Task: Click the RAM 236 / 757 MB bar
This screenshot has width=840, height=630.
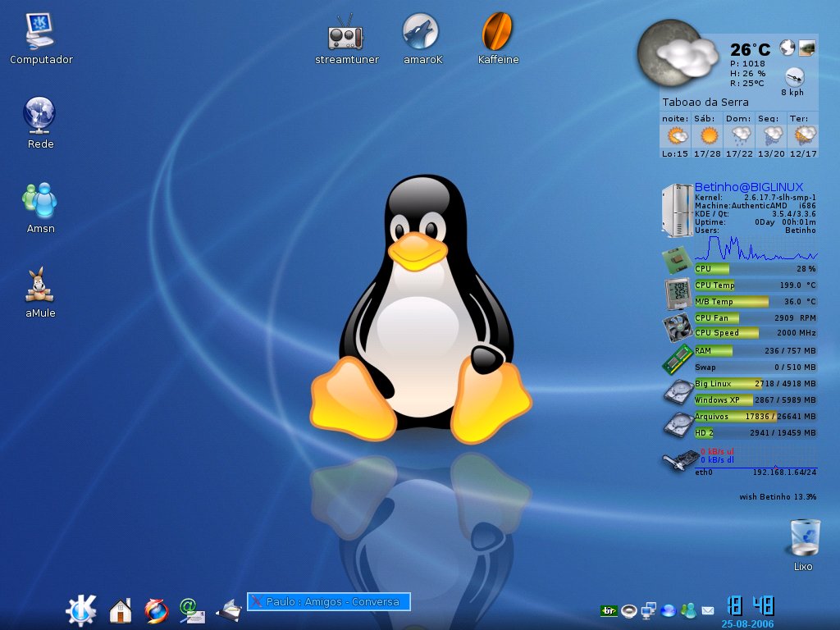Action: click(x=756, y=351)
